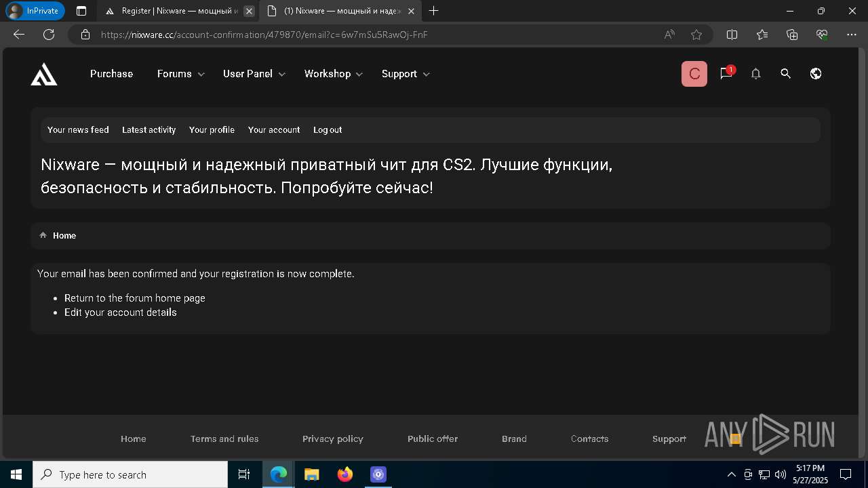Image resolution: width=868 pixels, height=488 pixels.
Task: Open Your profile link
Action: point(212,130)
